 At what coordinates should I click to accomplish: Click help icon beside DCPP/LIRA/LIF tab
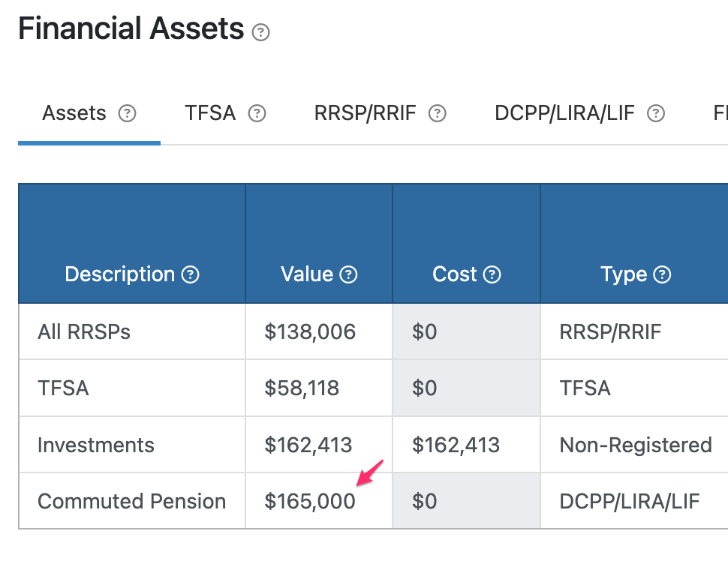pyautogui.click(x=656, y=114)
